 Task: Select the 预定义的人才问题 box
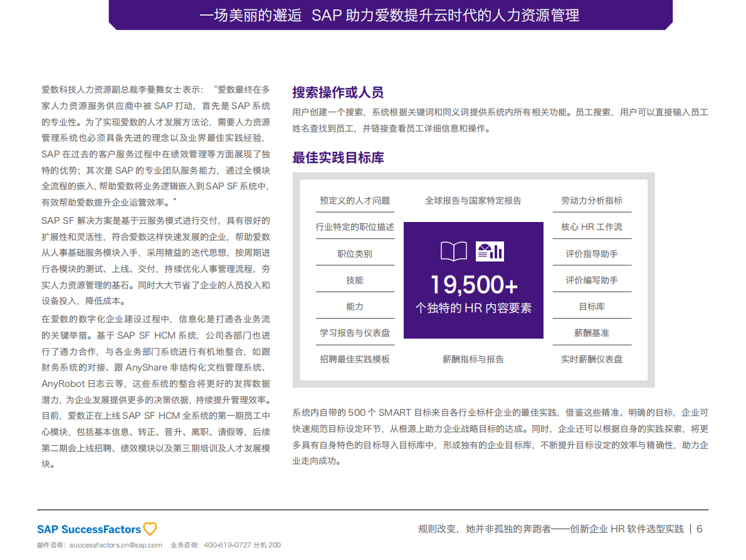pyautogui.click(x=355, y=200)
